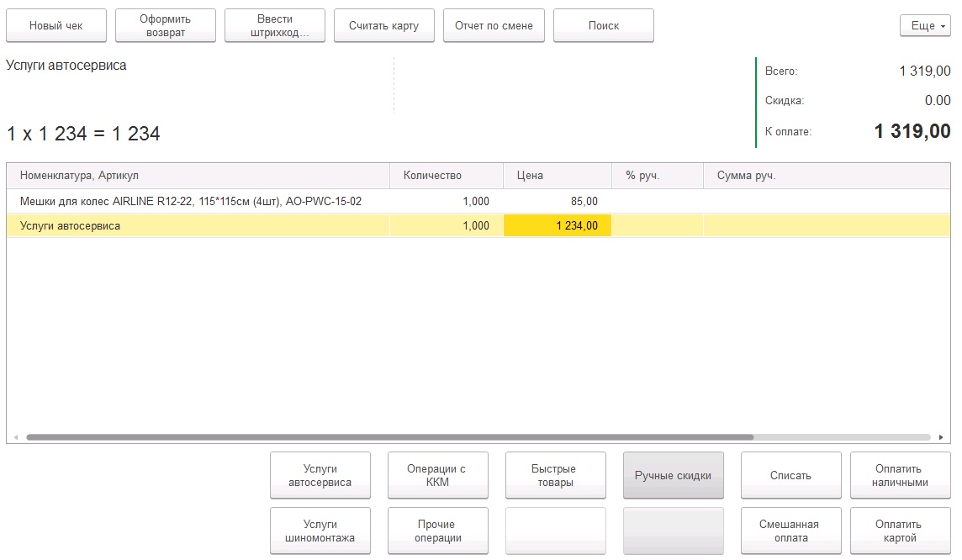
Task: Open Отчет по смене shift report
Action: coord(494,26)
